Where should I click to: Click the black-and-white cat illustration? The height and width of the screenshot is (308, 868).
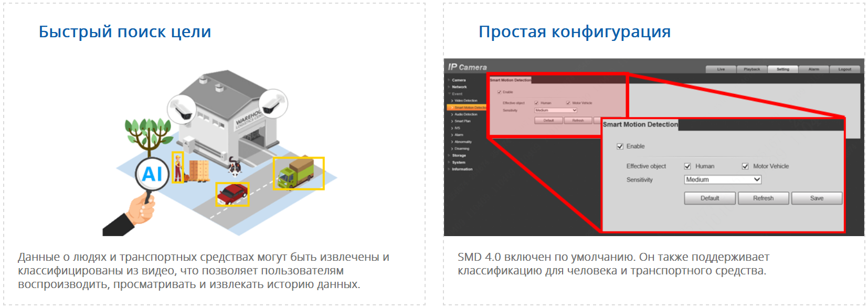pyautogui.click(x=234, y=167)
